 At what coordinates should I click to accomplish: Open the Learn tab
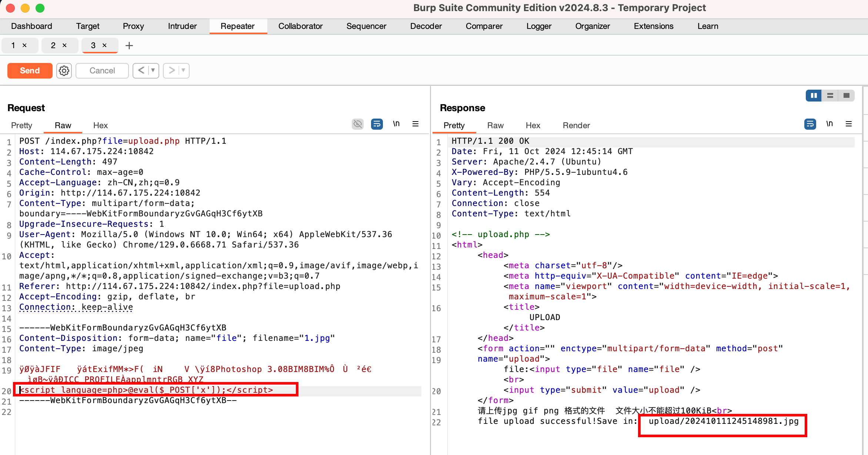coord(708,26)
